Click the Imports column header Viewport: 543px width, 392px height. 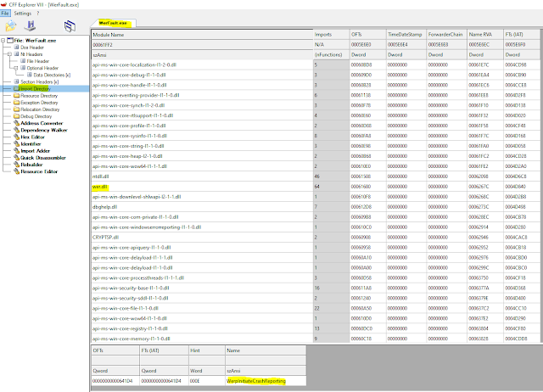(332, 35)
